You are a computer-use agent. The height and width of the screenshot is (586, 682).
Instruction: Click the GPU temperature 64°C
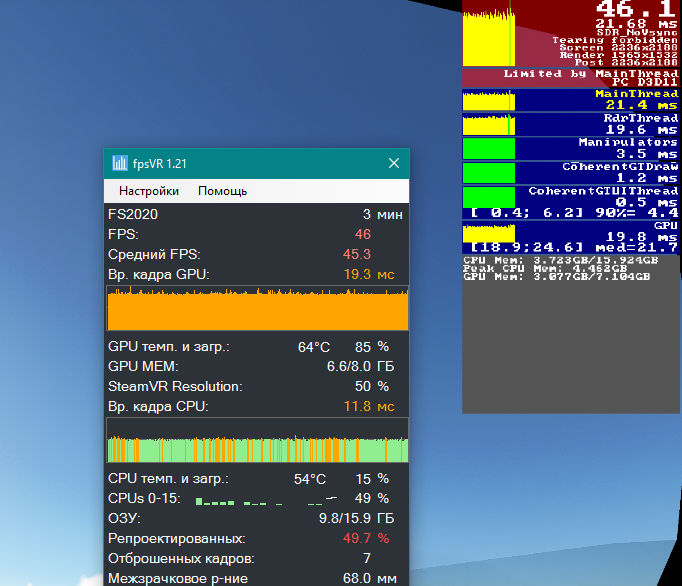point(314,347)
